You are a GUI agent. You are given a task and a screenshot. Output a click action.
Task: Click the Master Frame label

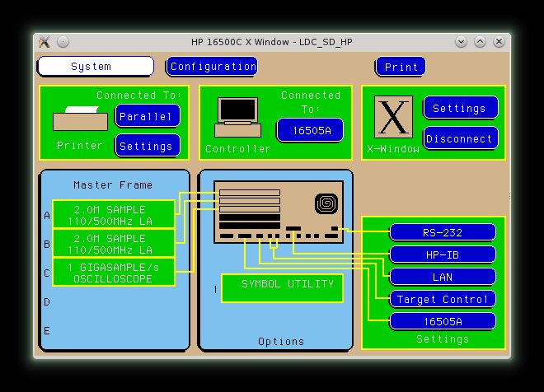pyautogui.click(x=113, y=184)
